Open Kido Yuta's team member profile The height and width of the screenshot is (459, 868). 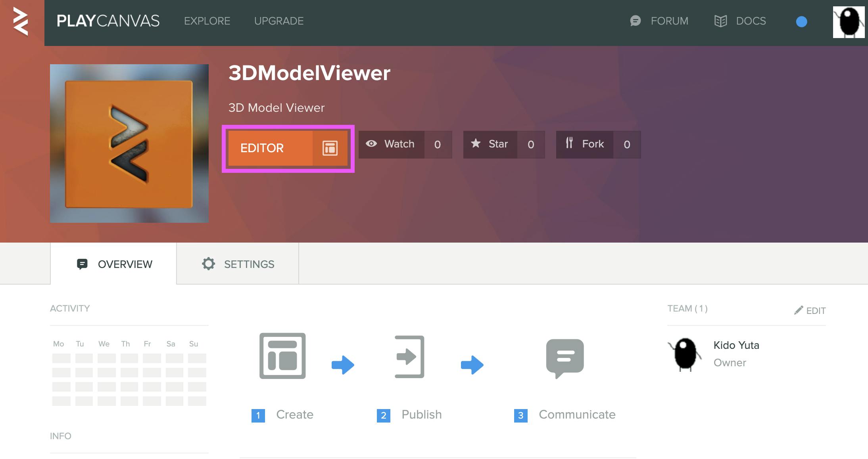pyautogui.click(x=736, y=345)
